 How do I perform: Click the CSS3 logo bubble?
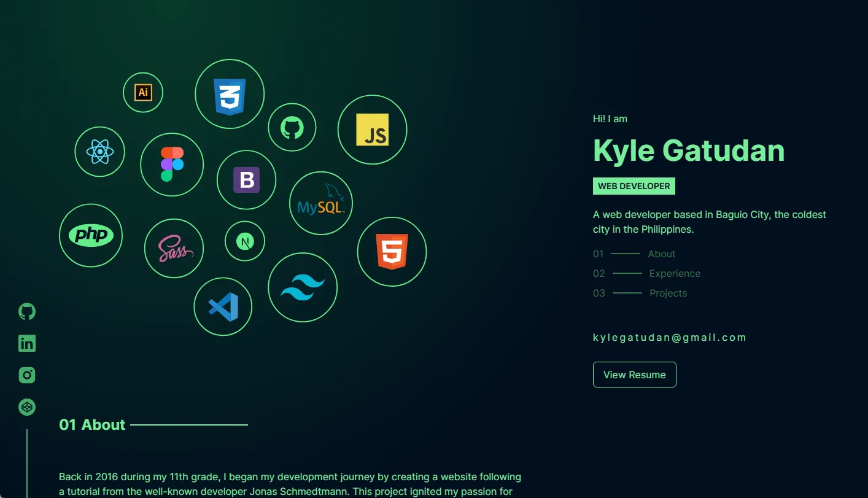pos(230,94)
